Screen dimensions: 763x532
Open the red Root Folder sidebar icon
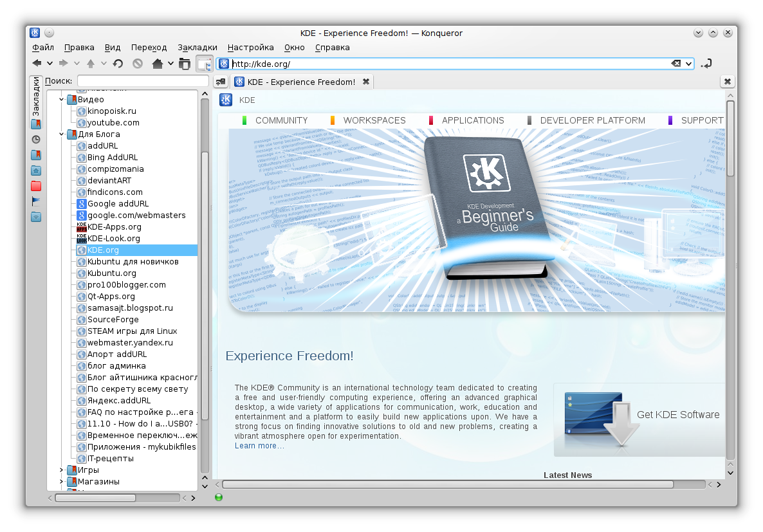(36, 186)
